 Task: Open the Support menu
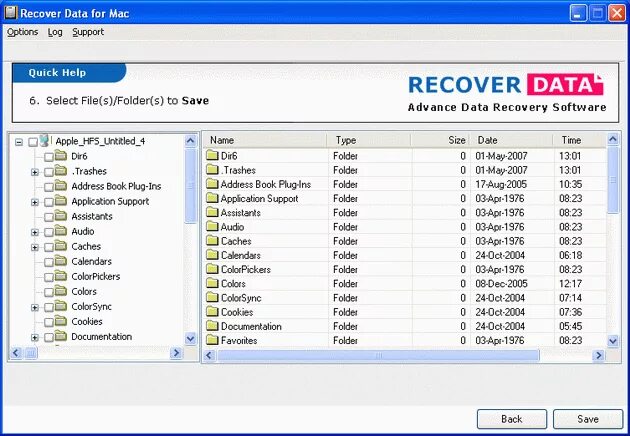88,32
